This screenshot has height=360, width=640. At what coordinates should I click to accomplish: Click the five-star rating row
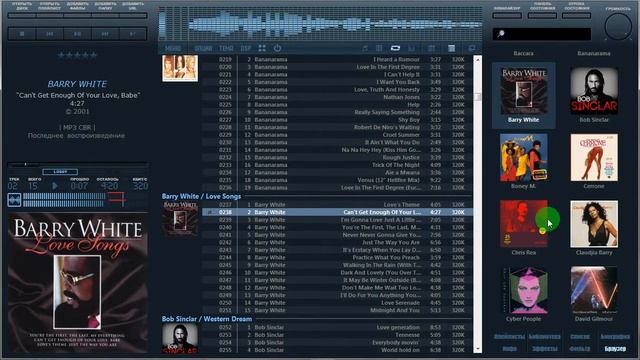77,55
